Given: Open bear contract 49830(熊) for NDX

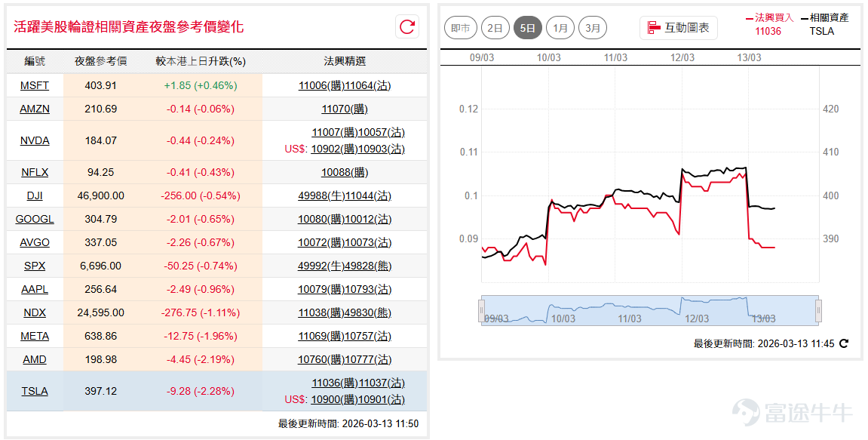Looking at the screenshot, I should tap(367, 312).
